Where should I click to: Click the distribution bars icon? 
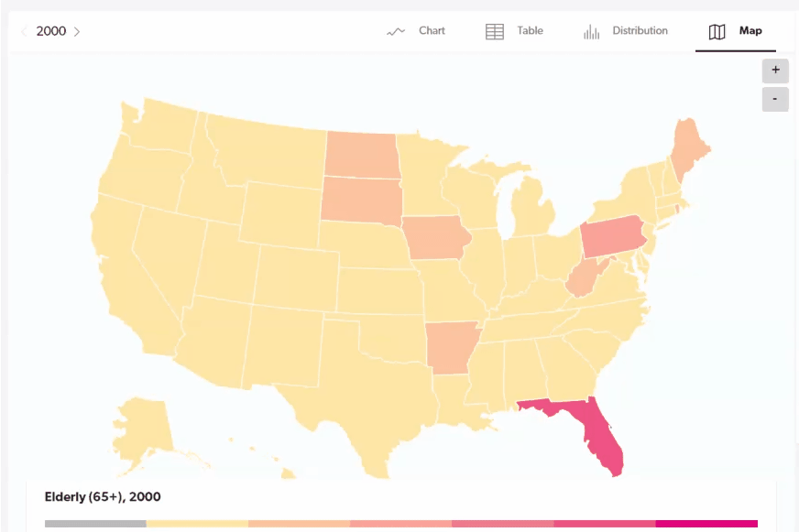(x=591, y=31)
